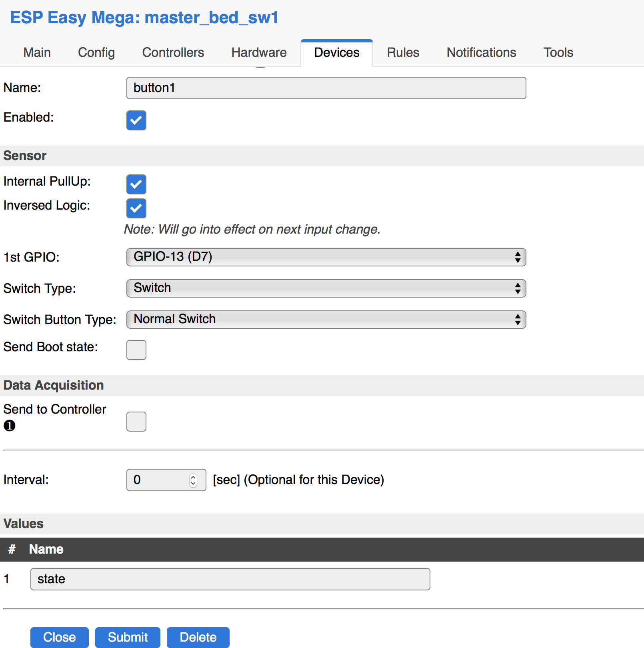The width and height of the screenshot is (644, 648).
Task: Open the Config tab
Action: (x=96, y=52)
